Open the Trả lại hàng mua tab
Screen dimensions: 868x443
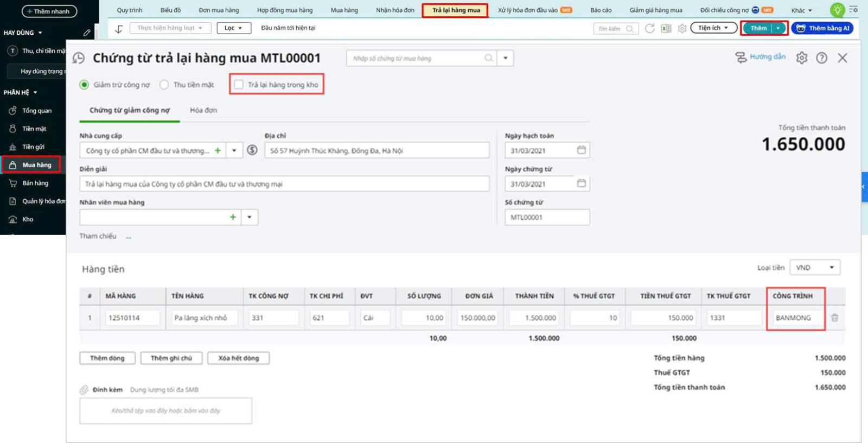pyautogui.click(x=456, y=10)
